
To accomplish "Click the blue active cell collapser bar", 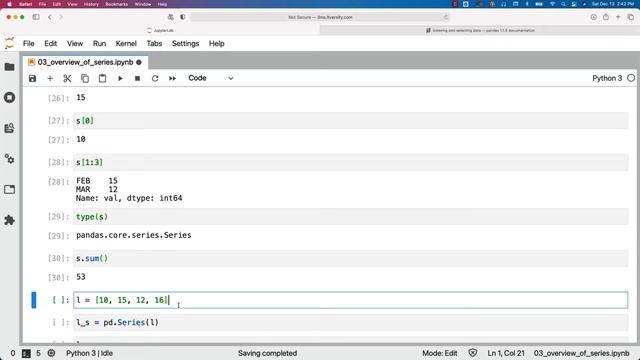I will (34, 300).
